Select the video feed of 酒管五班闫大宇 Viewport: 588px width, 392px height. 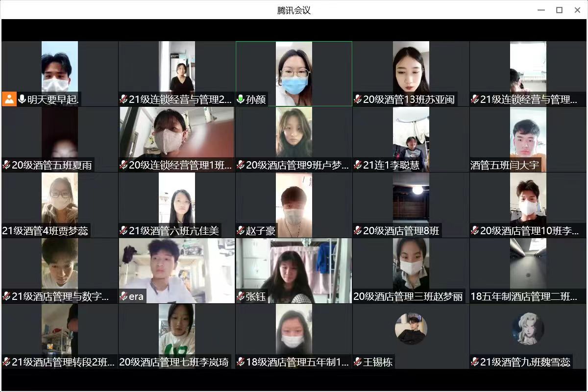(528, 140)
